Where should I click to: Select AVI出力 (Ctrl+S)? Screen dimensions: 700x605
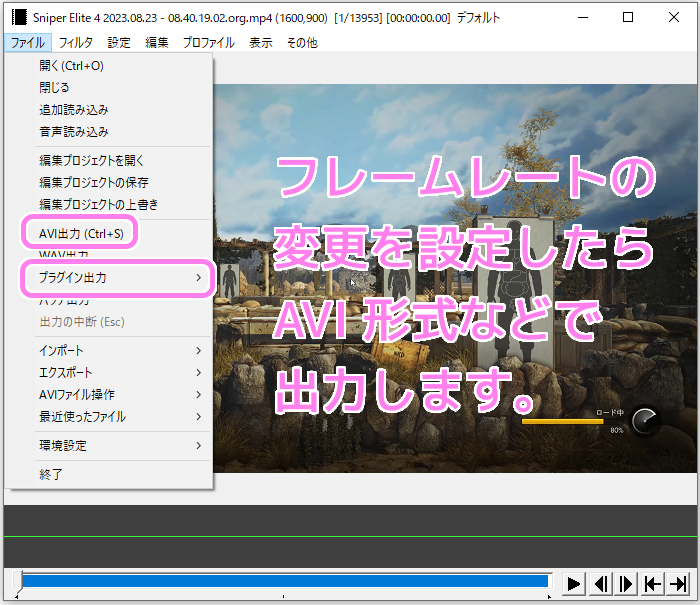point(109,234)
